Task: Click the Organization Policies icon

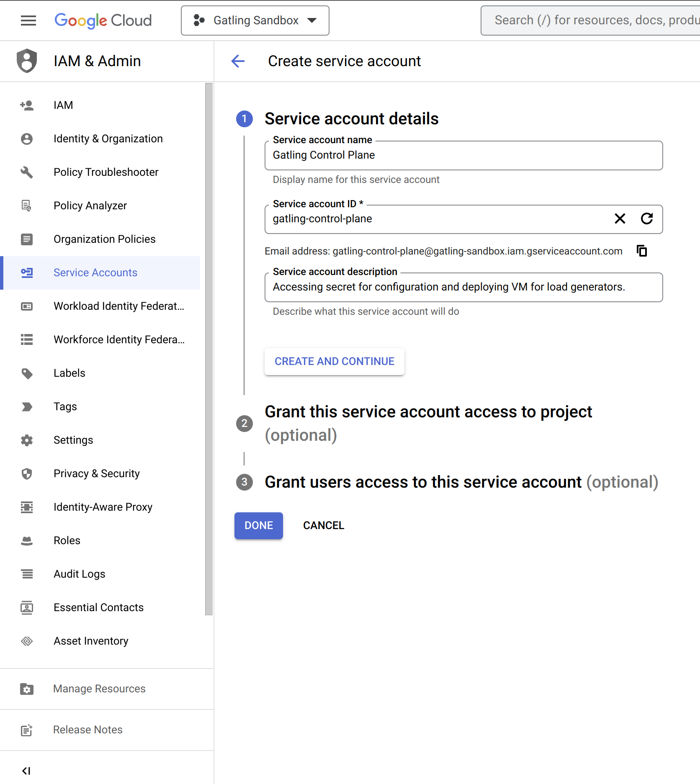Action: point(27,239)
